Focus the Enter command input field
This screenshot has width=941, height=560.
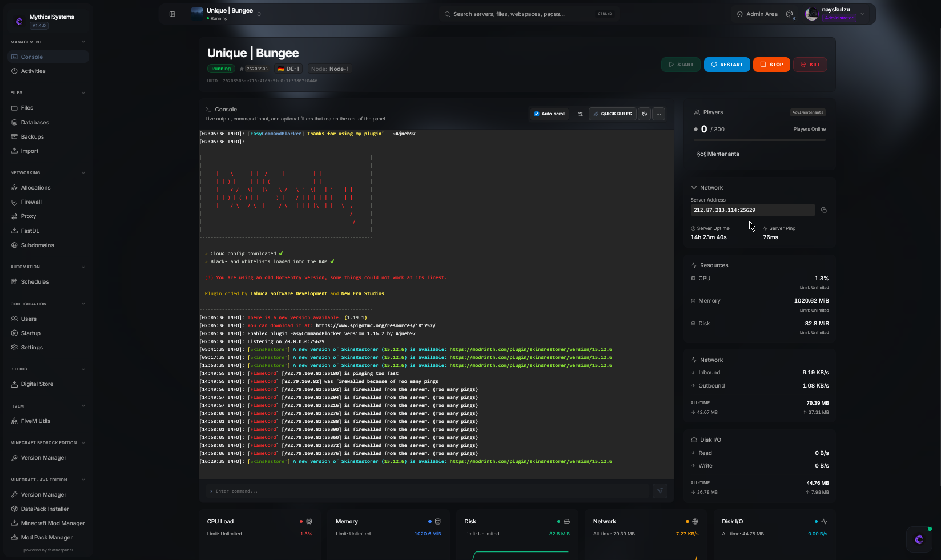428,491
